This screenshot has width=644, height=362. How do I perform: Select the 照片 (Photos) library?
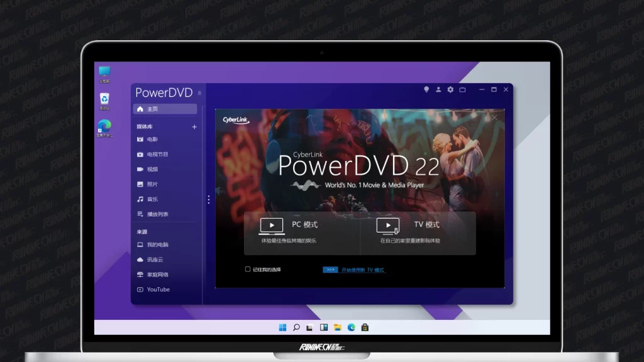[152, 184]
